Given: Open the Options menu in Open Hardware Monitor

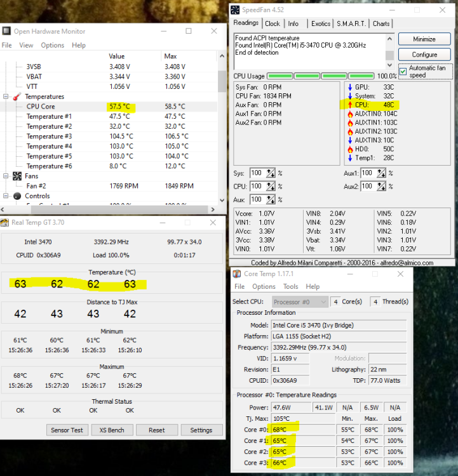Looking at the screenshot, I should pos(52,45).
